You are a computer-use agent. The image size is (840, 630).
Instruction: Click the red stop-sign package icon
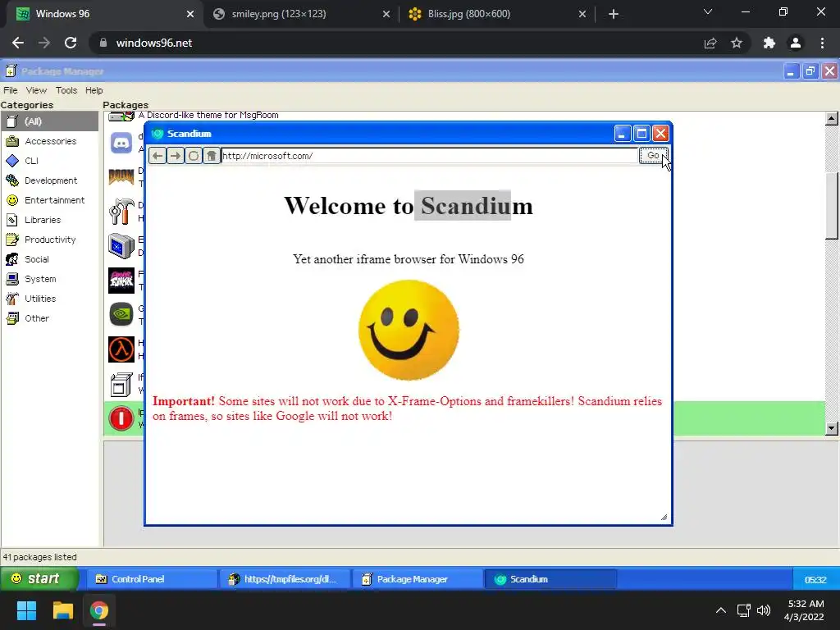click(121, 418)
